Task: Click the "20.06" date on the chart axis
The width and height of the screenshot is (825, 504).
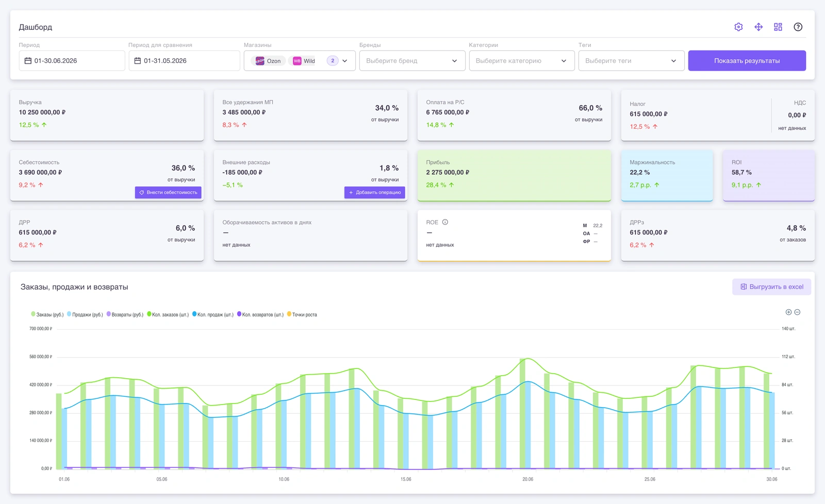Action: (528, 479)
